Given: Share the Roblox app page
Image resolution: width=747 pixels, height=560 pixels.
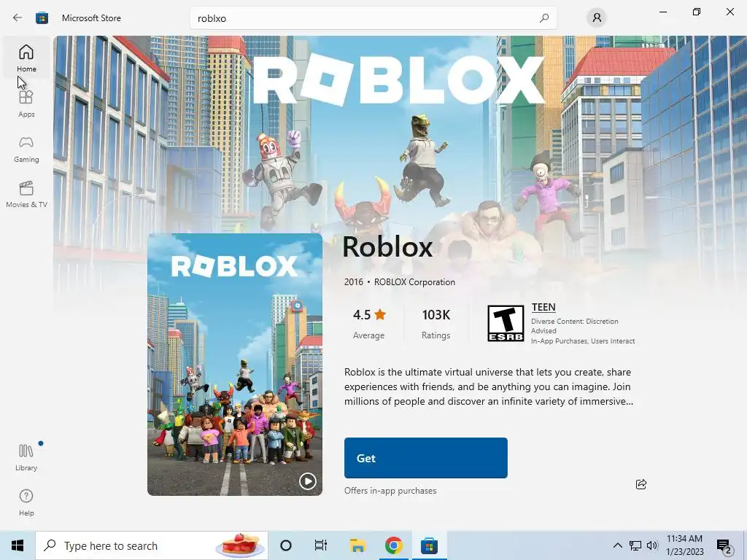Looking at the screenshot, I should tap(640, 484).
